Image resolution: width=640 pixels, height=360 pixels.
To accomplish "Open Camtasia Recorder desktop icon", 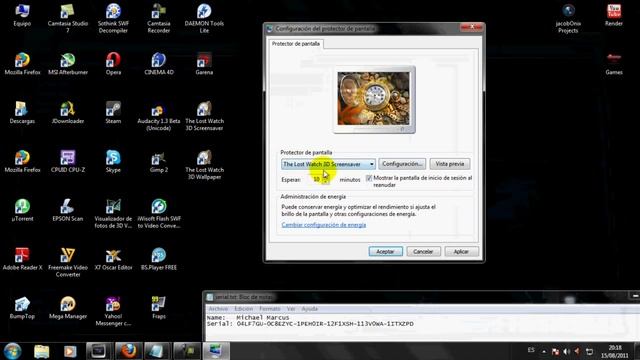I will pos(159,18).
